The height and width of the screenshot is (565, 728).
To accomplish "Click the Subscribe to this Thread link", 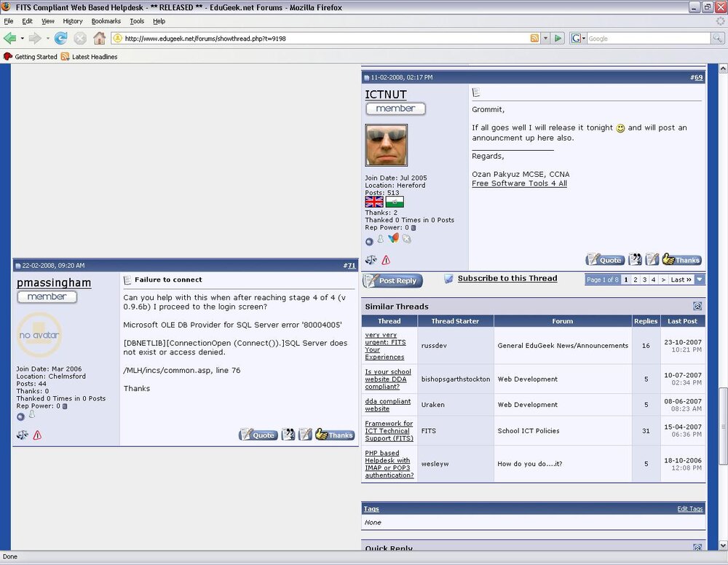I will tap(507, 279).
